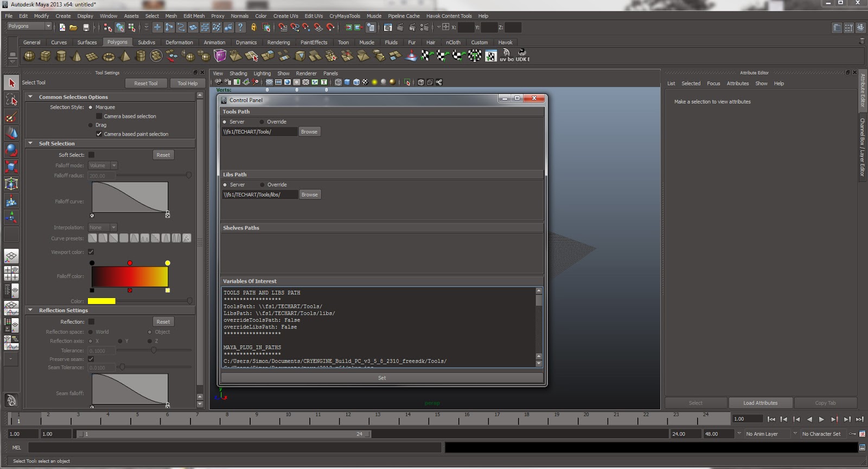Viewport: 868px width, 469px height.
Task: Create a polygon cube from the shelf
Action: pyautogui.click(x=46, y=56)
